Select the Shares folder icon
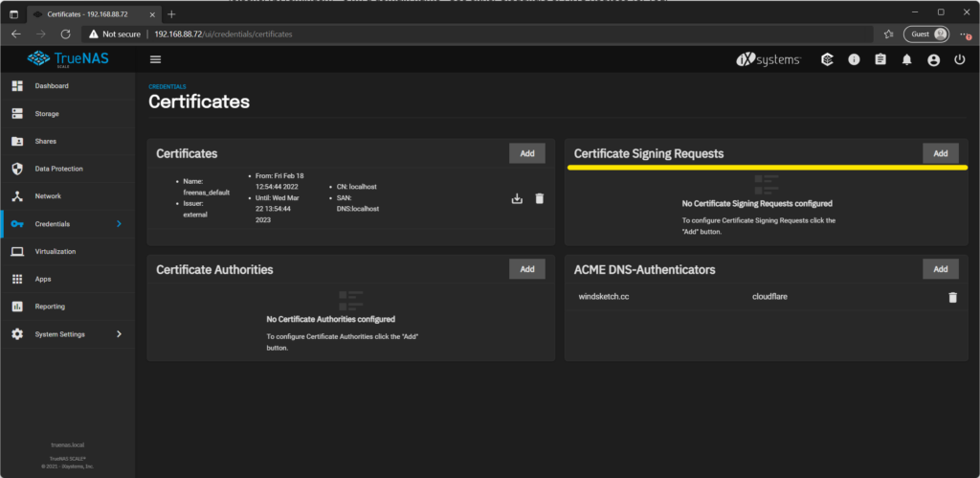980x478 pixels. pos(17,142)
